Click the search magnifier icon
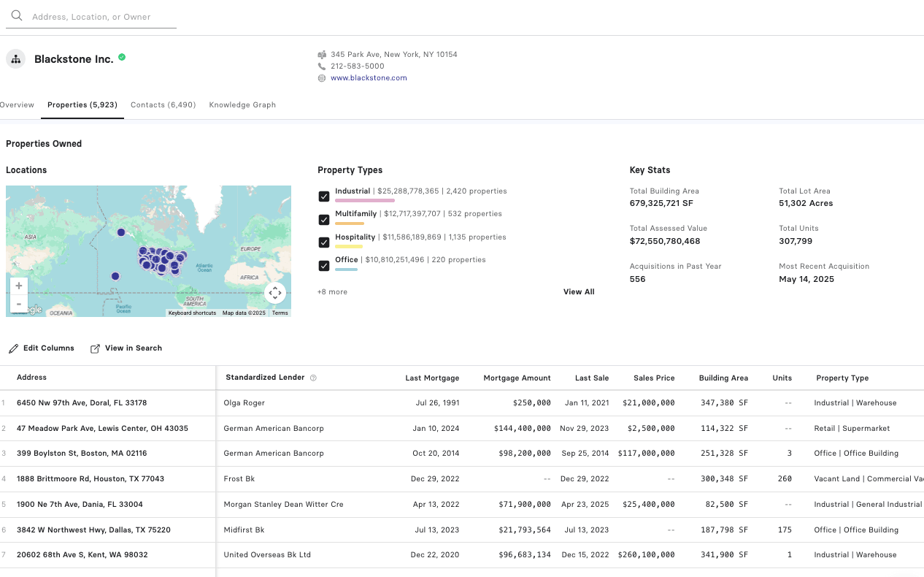Screen dimensions: 924x577 point(16,16)
